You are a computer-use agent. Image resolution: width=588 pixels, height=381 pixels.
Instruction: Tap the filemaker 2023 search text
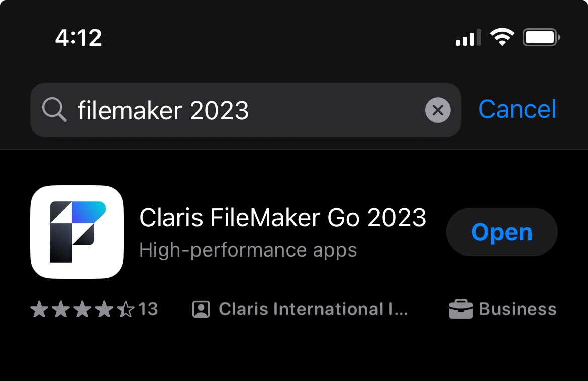(162, 110)
